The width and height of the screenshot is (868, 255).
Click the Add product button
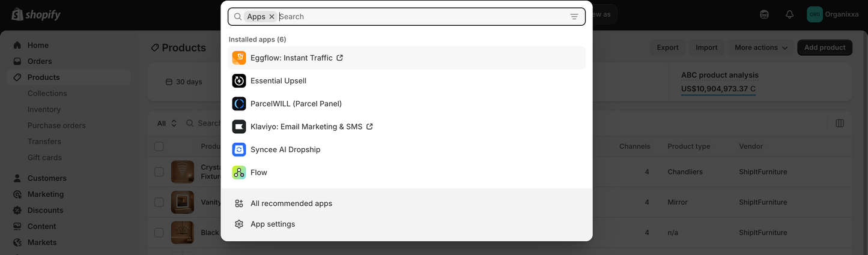click(825, 47)
